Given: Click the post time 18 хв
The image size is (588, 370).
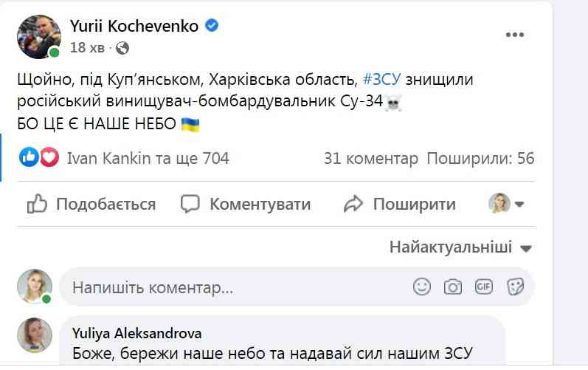Looking at the screenshot, I should pyautogui.click(x=88, y=48).
